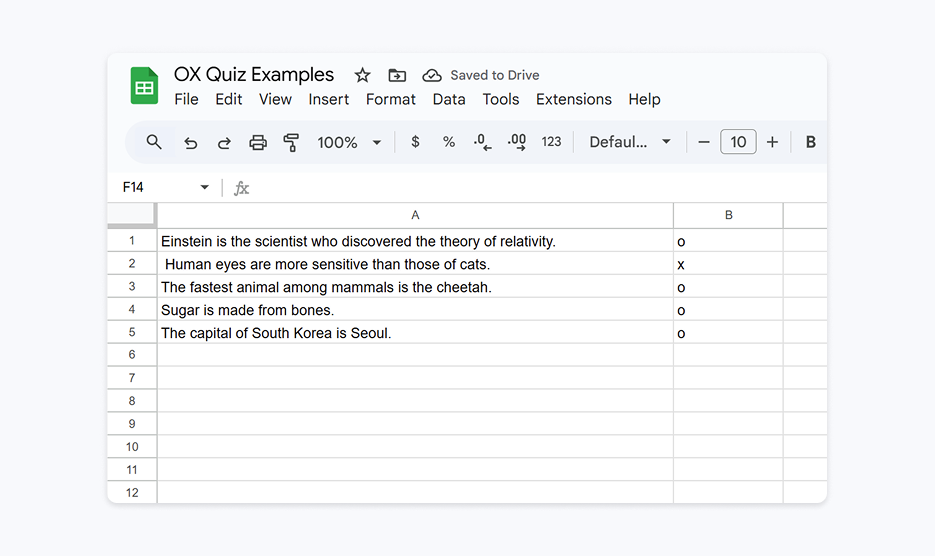Expand the F14 name box dropdown arrow

click(x=205, y=187)
